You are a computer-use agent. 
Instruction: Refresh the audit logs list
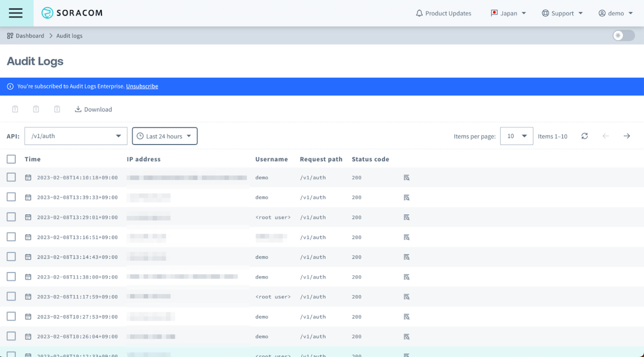(584, 136)
